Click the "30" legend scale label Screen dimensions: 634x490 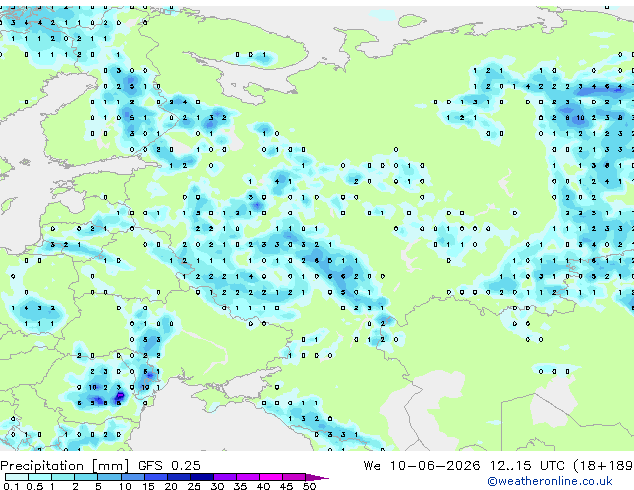coord(217,486)
